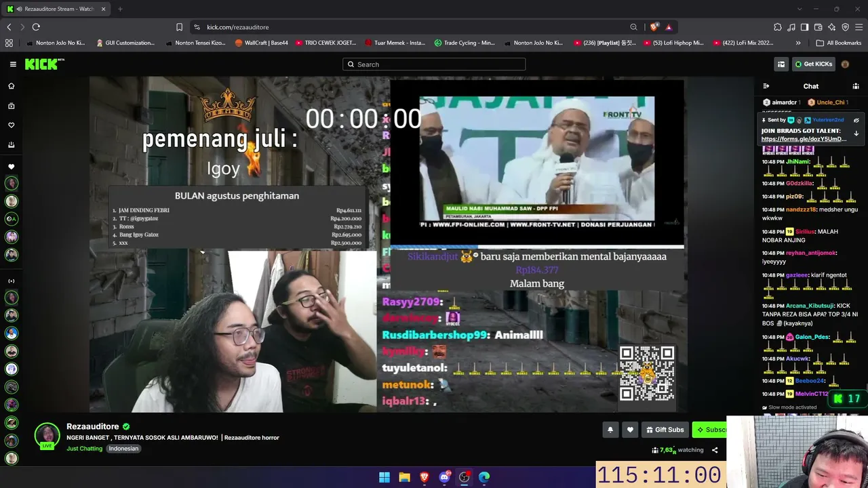Open a new browser tab

[120, 9]
